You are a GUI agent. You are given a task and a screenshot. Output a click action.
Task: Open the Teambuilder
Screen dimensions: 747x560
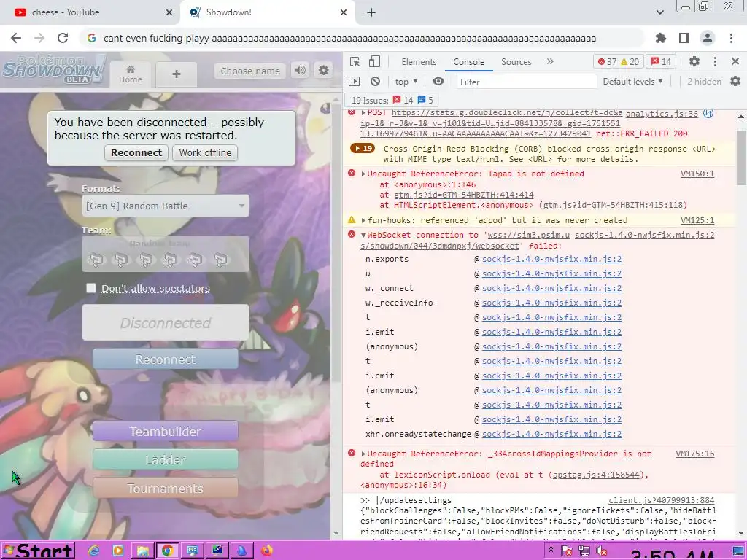point(166,432)
